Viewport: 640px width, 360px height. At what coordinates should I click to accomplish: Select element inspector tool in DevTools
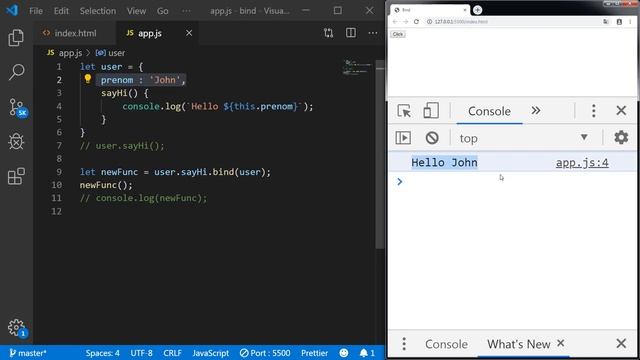(404, 111)
